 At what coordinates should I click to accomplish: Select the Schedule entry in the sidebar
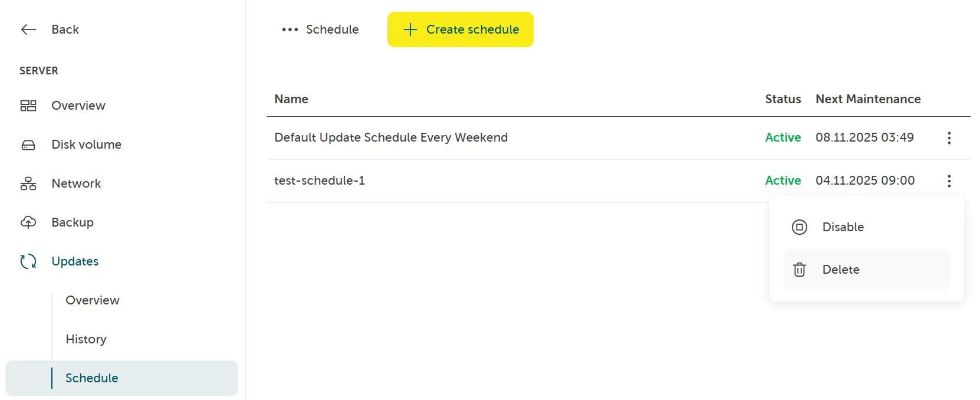[91, 378]
